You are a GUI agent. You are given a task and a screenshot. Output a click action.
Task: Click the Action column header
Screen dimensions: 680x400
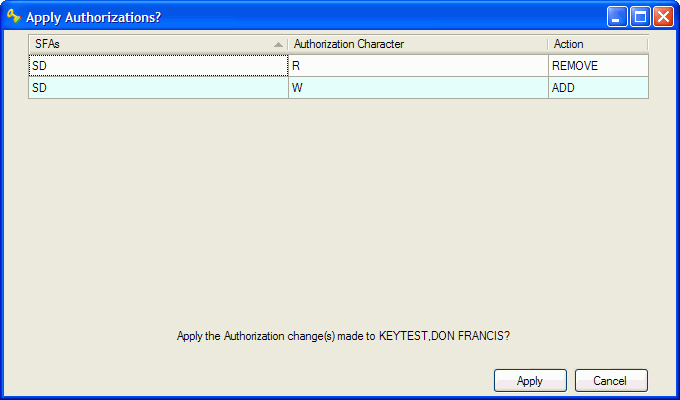[597, 44]
